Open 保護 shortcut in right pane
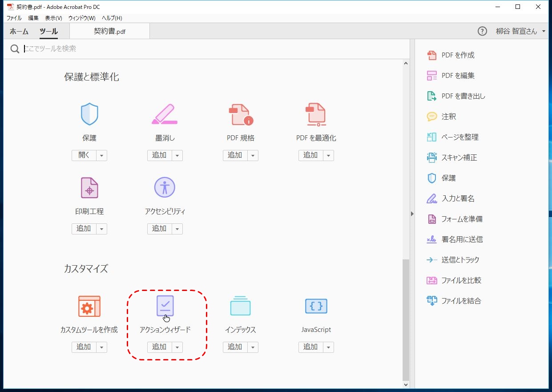The image size is (552, 392). click(x=441, y=178)
